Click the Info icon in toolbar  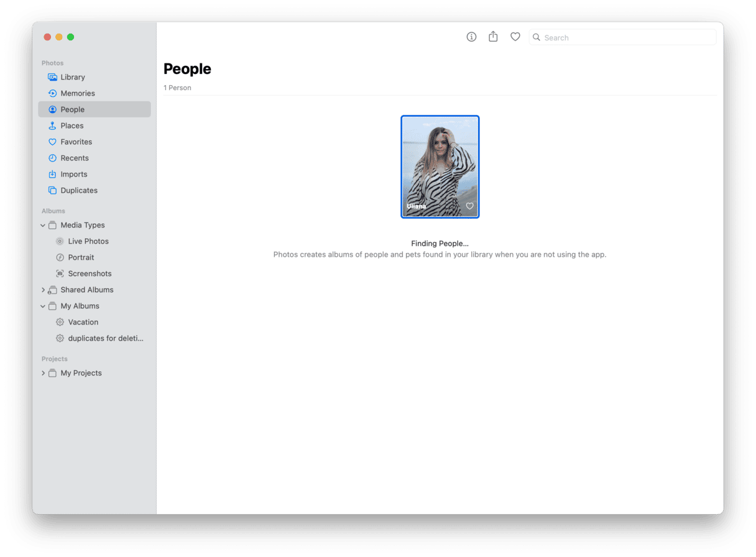coord(471,37)
